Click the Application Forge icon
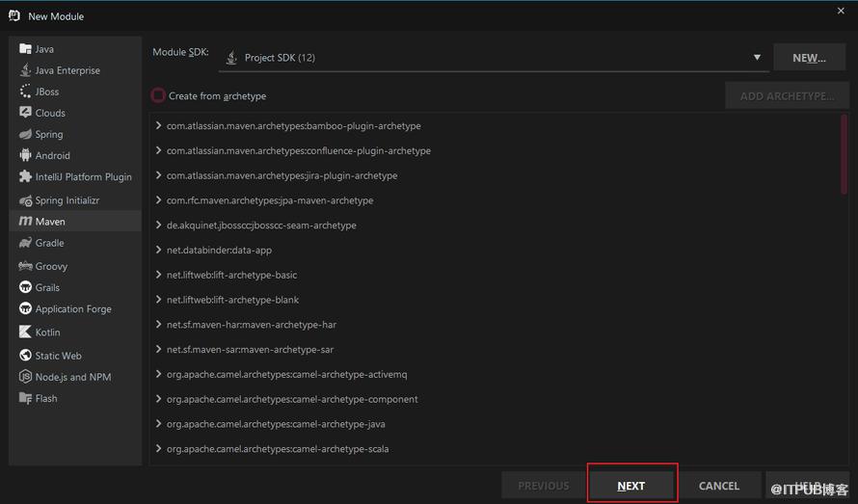The width and height of the screenshot is (858, 504). point(25,308)
